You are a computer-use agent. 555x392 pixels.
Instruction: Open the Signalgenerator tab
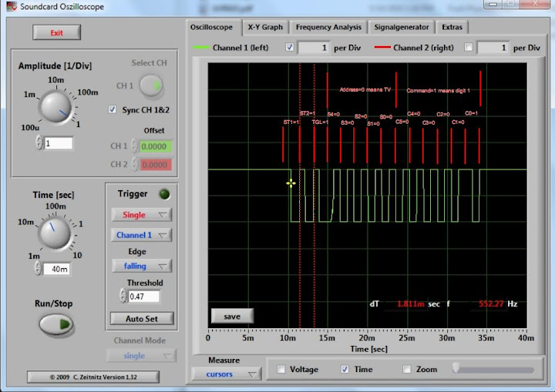(x=402, y=27)
